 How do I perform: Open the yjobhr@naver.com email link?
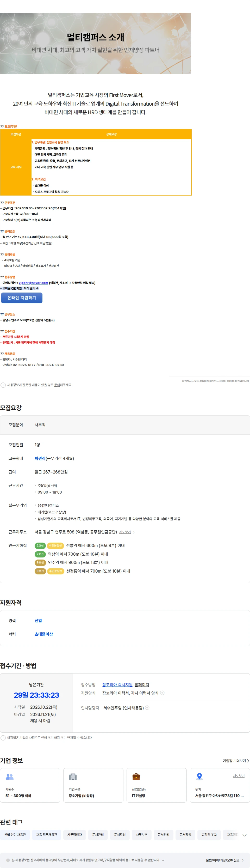click(x=33, y=283)
